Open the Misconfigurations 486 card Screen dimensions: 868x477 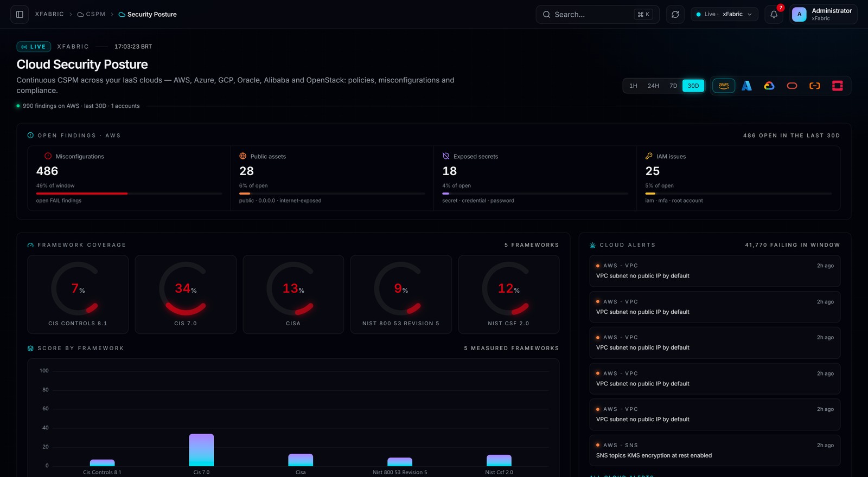coord(129,178)
